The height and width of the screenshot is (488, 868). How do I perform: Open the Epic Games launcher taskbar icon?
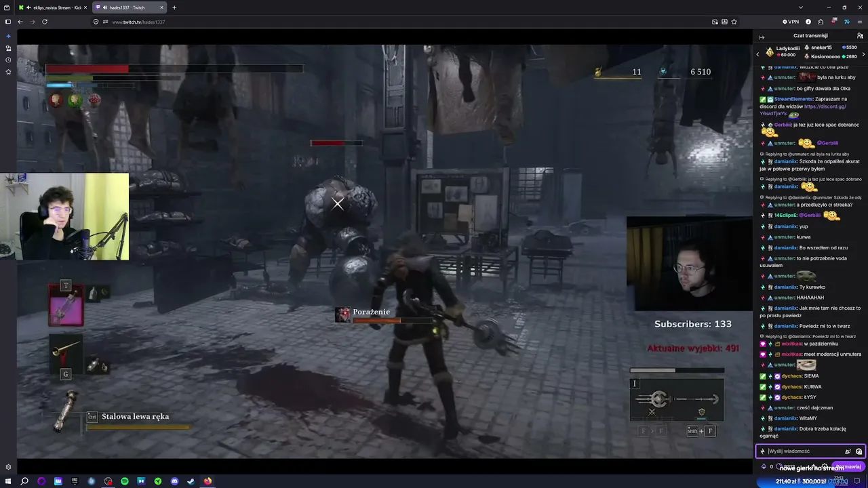tap(75, 481)
